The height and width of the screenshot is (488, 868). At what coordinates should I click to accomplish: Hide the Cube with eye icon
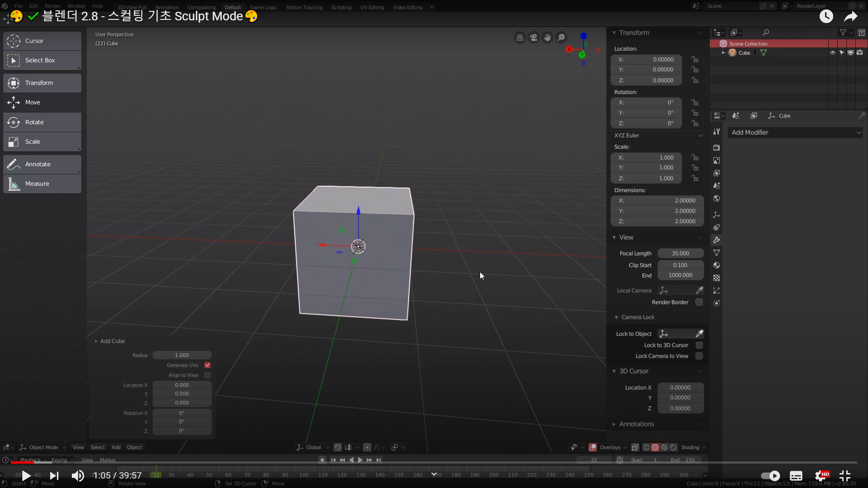point(832,53)
